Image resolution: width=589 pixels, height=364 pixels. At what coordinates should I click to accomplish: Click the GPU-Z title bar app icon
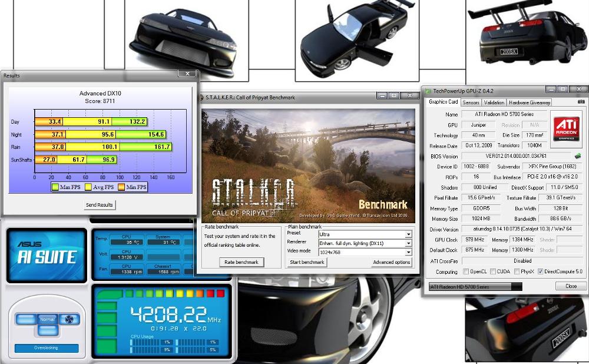pos(428,91)
